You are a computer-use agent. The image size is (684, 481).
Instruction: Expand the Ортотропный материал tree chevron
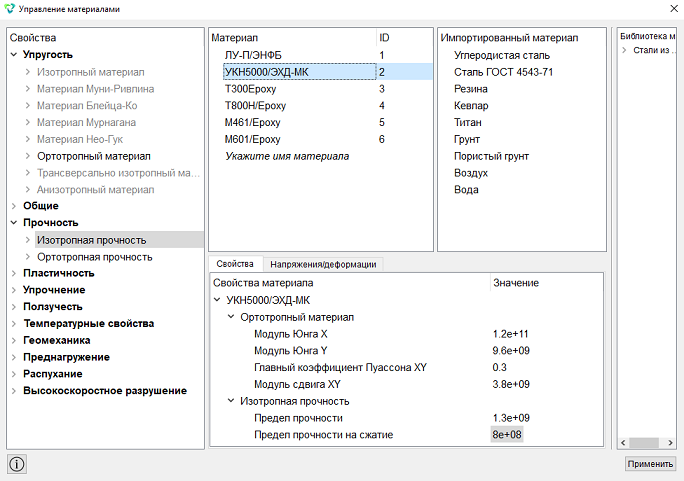coord(28,156)
